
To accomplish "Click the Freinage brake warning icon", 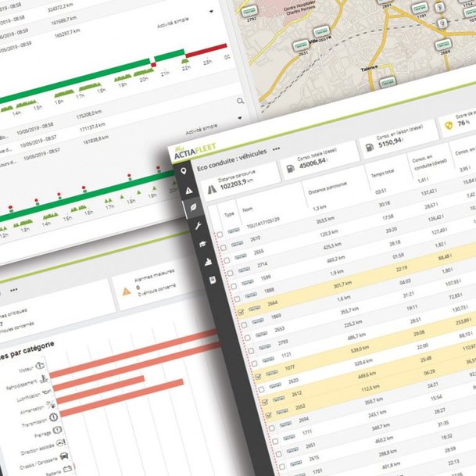I will [57, 430].
